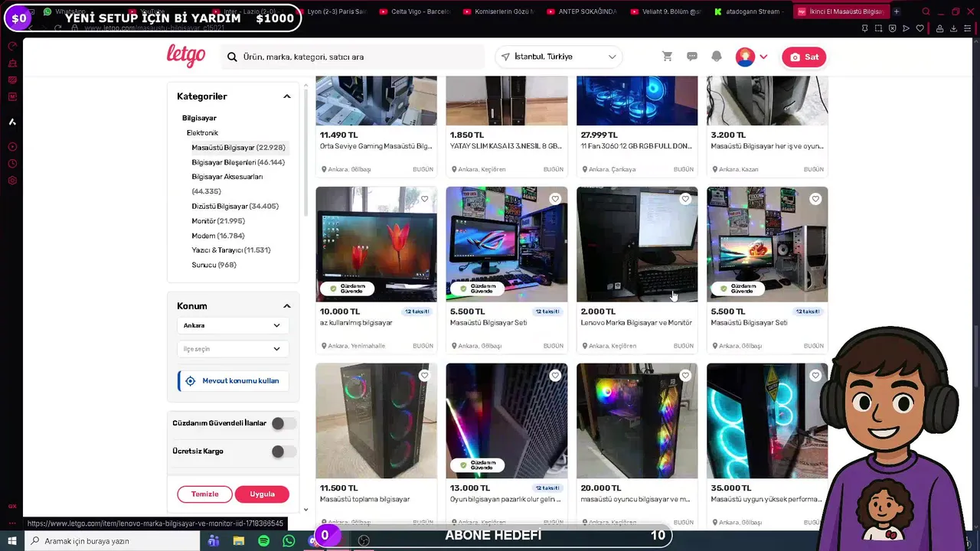This screenshot has height=551, width=980.
Task: Click Mevcut konumu kullan button
Action: 234,380
